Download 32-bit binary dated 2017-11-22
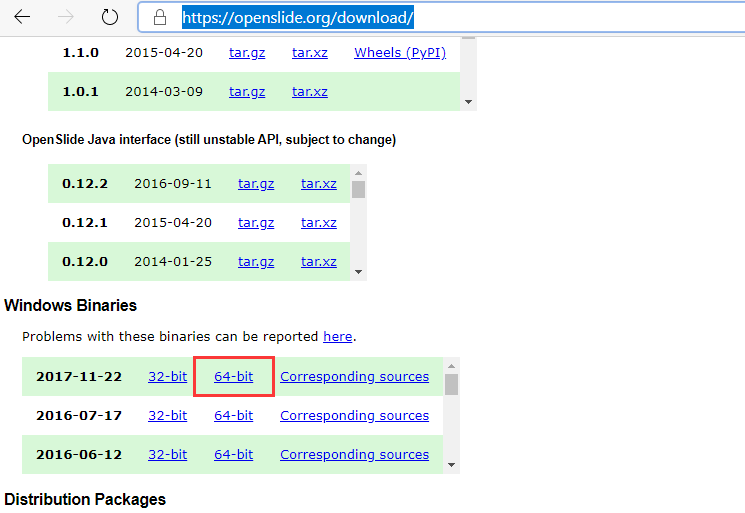This screenshot has height=513, width=745. 168,376
